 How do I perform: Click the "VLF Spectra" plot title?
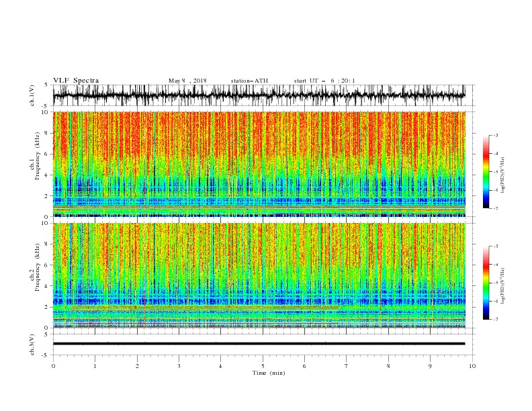click(76, 81)
